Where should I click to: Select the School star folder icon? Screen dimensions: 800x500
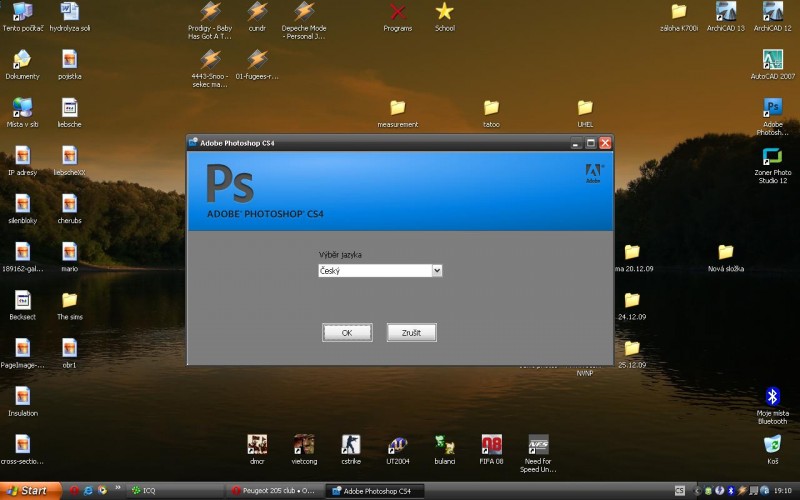[x=444, y=12]
